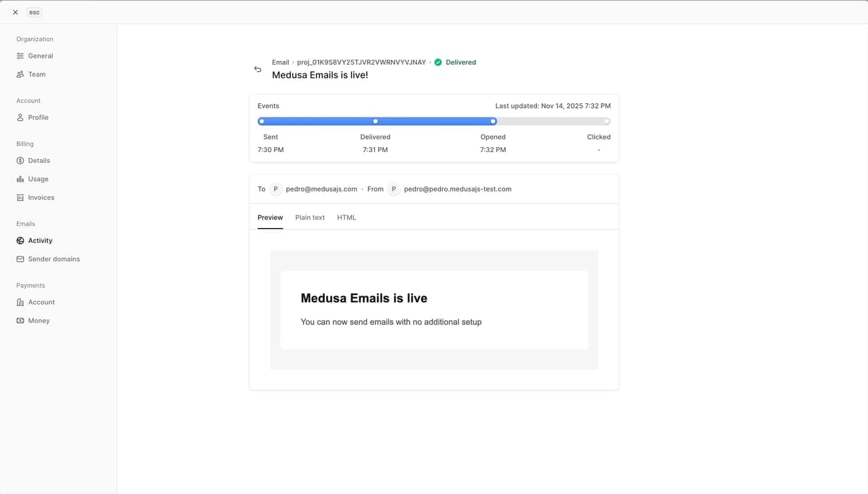Open Sender domains page

pyautogui.click(x=54, y=259)
